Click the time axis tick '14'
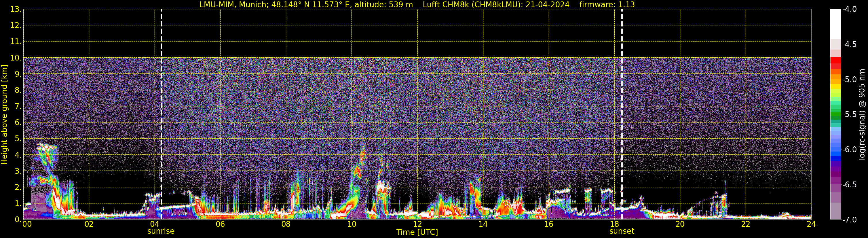The image size is (868, 238). tap(483, 224)
